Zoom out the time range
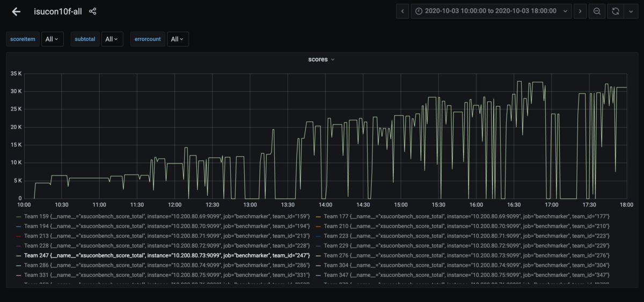 click(x=596, y=11)
